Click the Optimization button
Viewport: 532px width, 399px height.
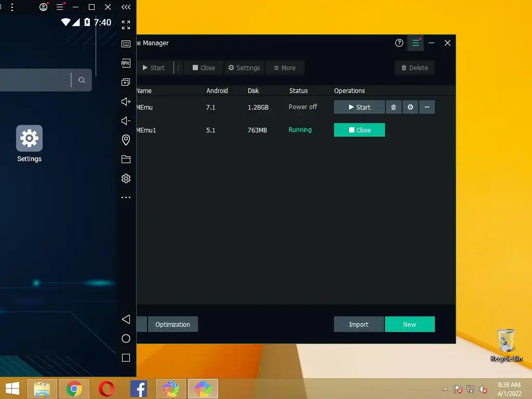(172, 324)
